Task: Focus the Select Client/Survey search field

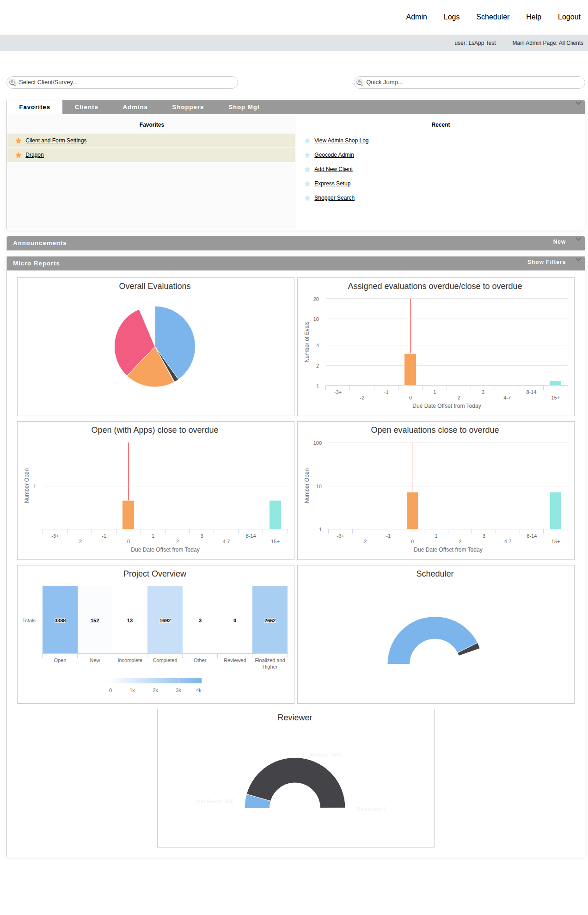Action: coord(122,83)
